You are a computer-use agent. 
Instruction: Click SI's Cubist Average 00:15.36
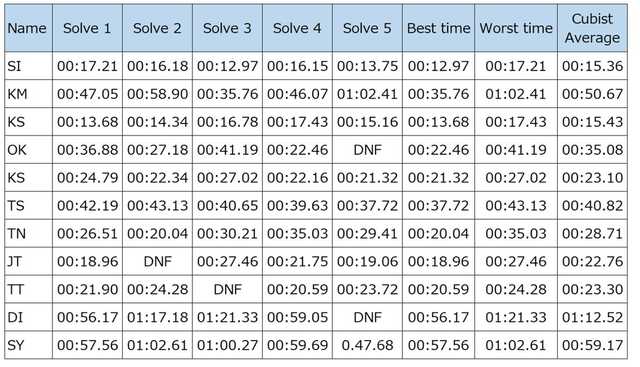(x=592, y=66)
